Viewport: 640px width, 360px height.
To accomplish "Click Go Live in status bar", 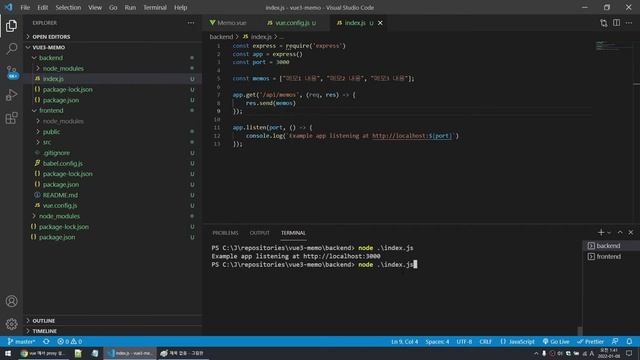I will point(556,342).
